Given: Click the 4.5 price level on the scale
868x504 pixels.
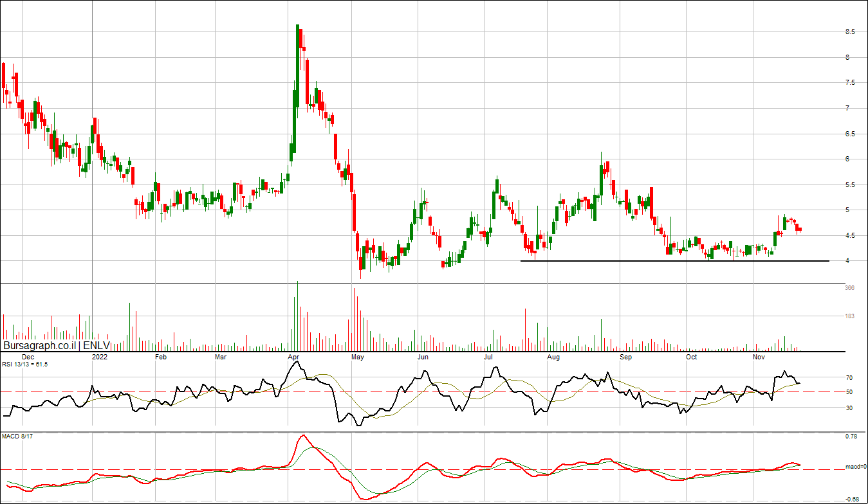Looking at the screenshot, I should click(850, 235).
